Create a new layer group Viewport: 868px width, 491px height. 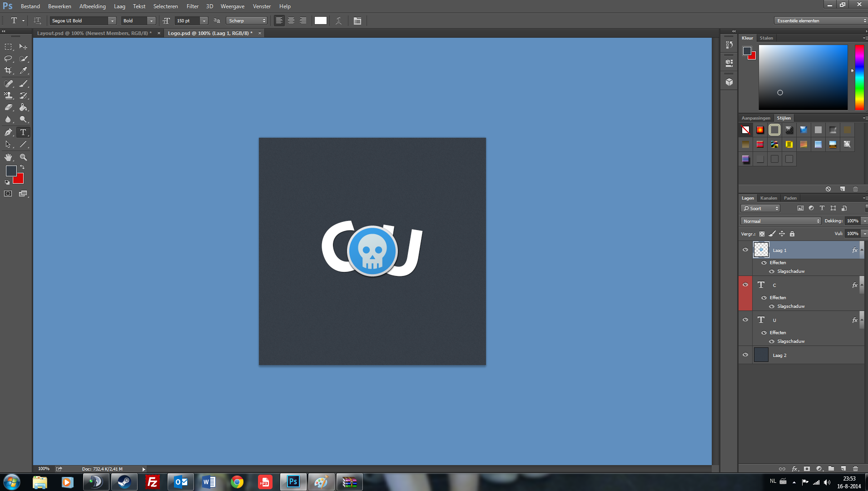pos(831,469)
